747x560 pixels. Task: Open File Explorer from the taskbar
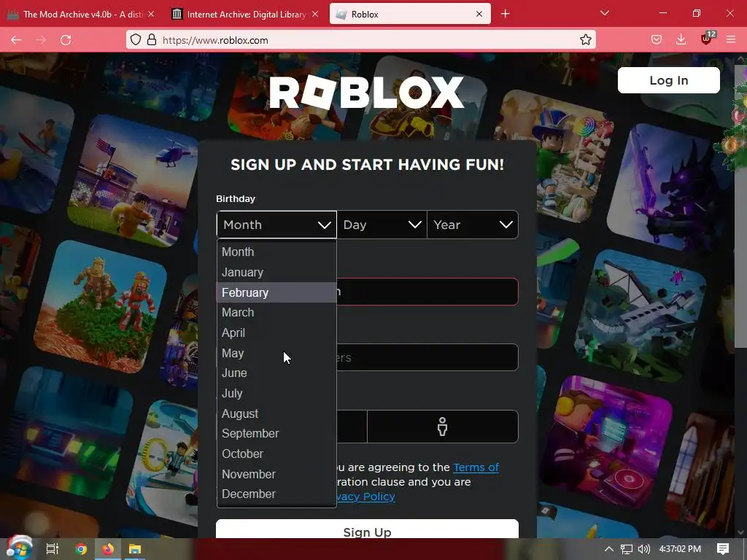click(x=135, y=549)
